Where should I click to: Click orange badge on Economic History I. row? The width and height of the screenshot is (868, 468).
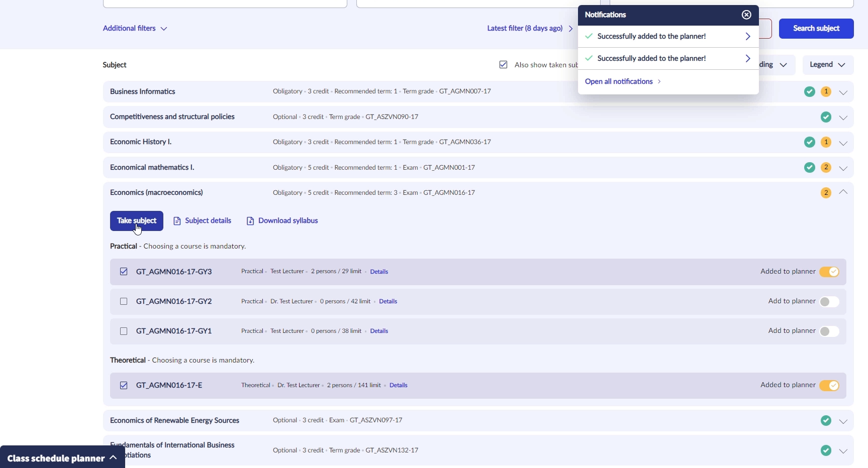(826, 142)
